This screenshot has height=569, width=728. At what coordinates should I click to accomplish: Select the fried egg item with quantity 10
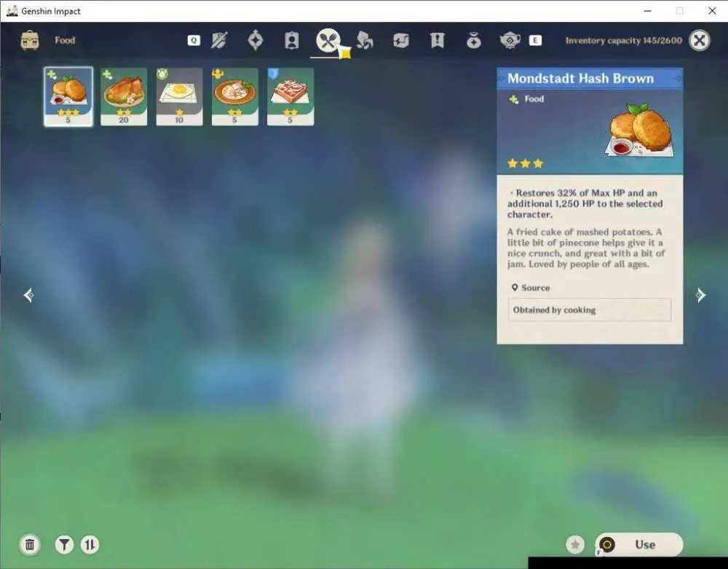[x=179, y=97]
